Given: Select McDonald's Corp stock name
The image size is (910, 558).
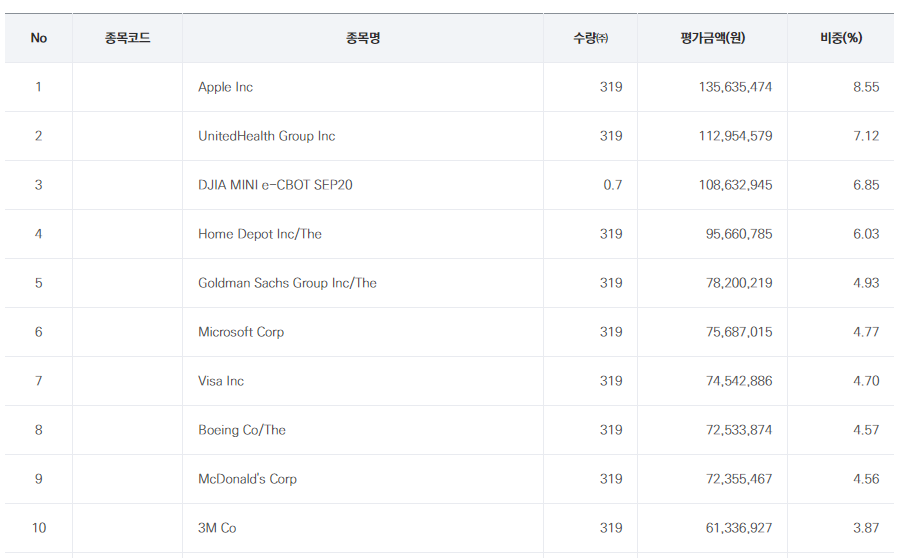Looking at the screenshot, I should tap(247, 479).
